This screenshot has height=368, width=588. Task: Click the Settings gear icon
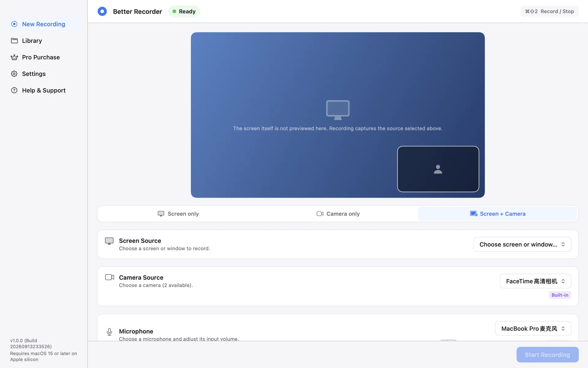pos(14,74)
